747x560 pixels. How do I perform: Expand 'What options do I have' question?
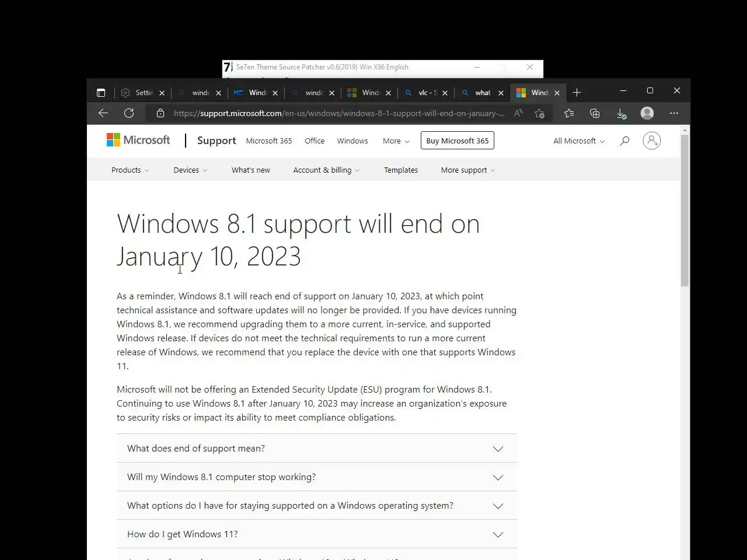tap(317, 506)
